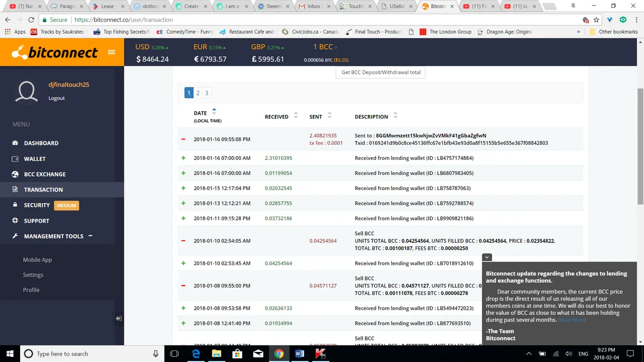Reload the page with refresh icon

(31, 20)
